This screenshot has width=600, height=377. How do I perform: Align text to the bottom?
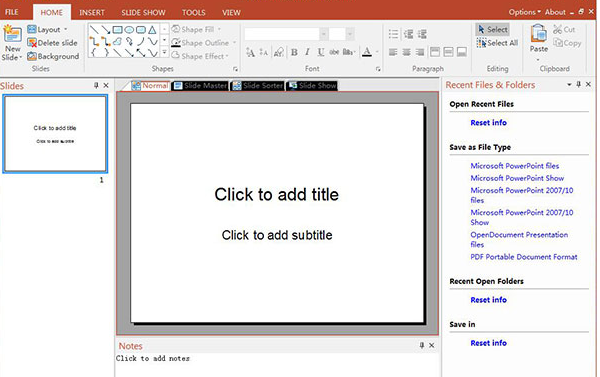461,52
